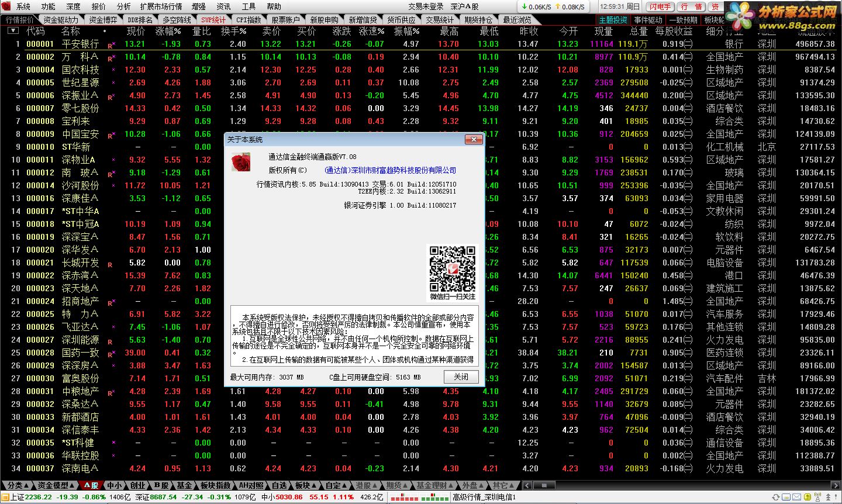Click the double up-arrow icon in status bar
Viewport: 842px width, 504px height.
pos(828,497)
